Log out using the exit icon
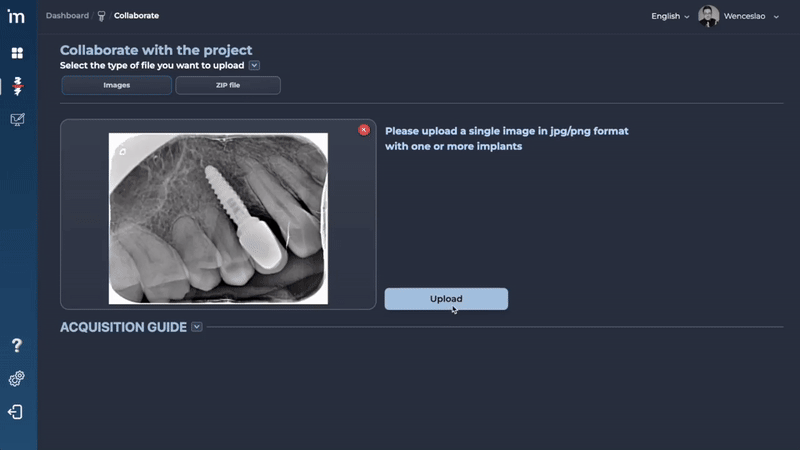Image resolution: width=800 pixels, height=450 pixels. (x=15, y=412)
